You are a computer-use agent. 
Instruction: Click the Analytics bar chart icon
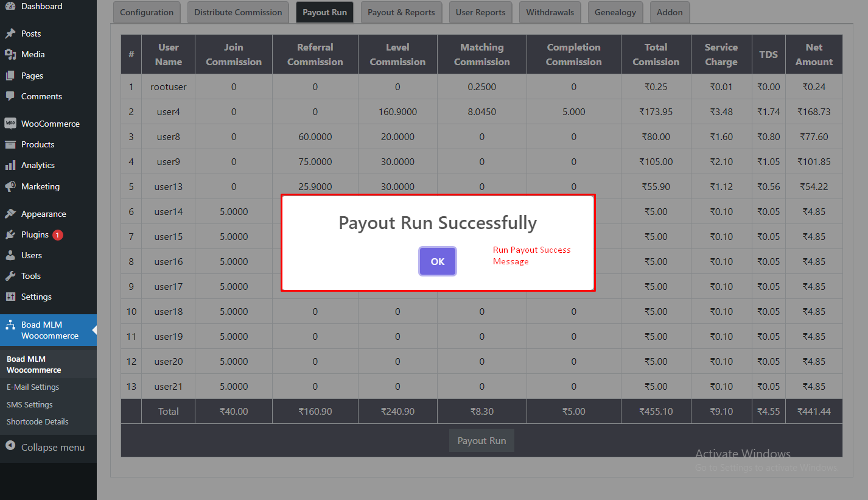click(12, 165)
